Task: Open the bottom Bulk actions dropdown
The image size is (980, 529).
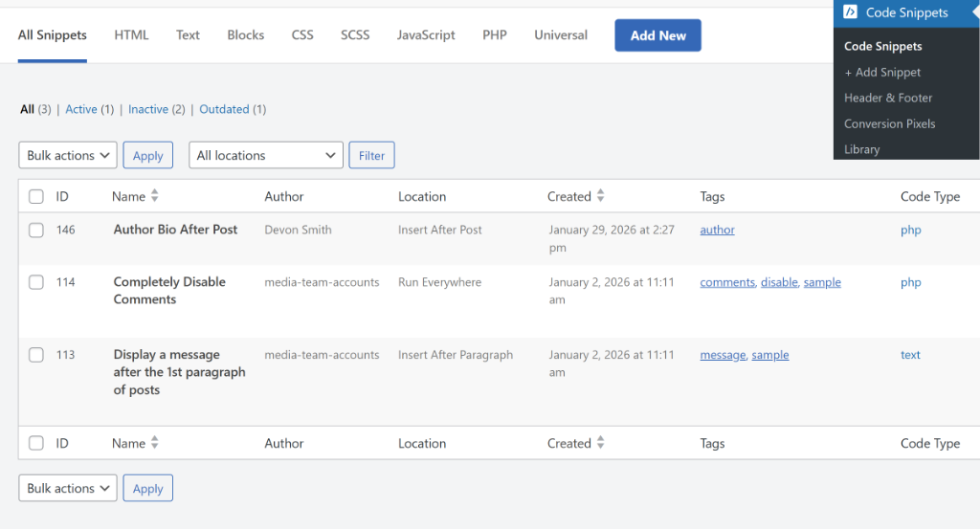Action: (68, 488)
